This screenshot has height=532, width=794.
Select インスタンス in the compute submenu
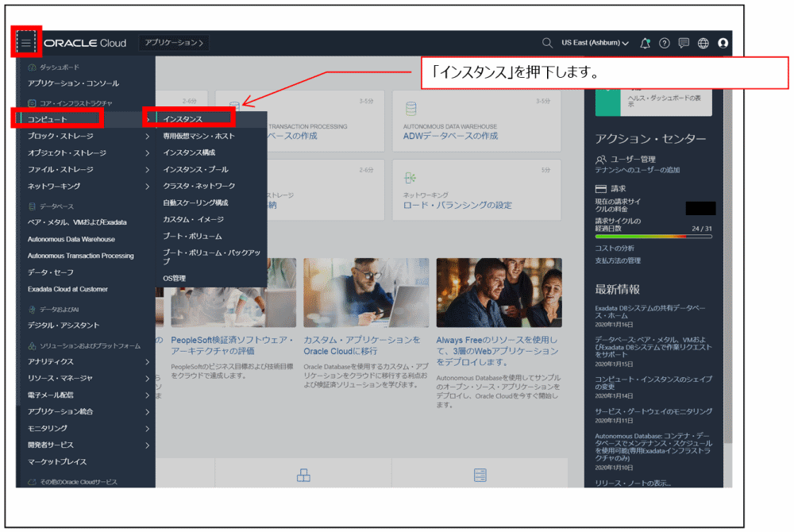click(x=183, y=119)
